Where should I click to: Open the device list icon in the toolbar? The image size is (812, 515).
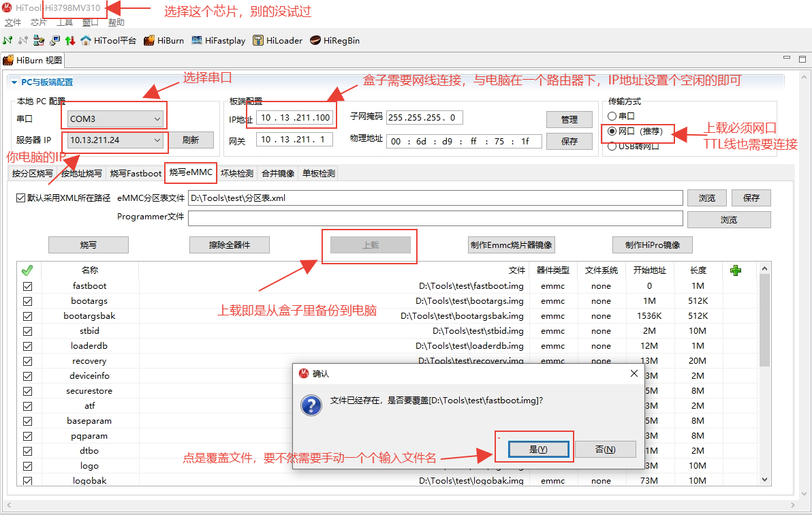point(39,40)
